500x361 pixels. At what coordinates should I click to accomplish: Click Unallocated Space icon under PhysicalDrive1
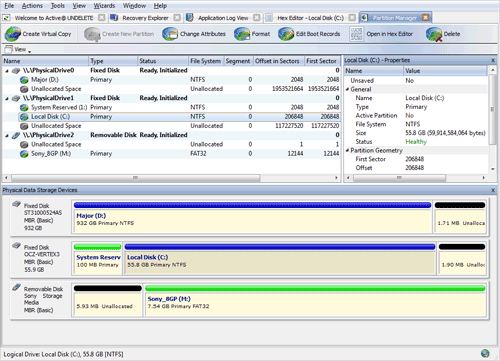click(24, 126)
